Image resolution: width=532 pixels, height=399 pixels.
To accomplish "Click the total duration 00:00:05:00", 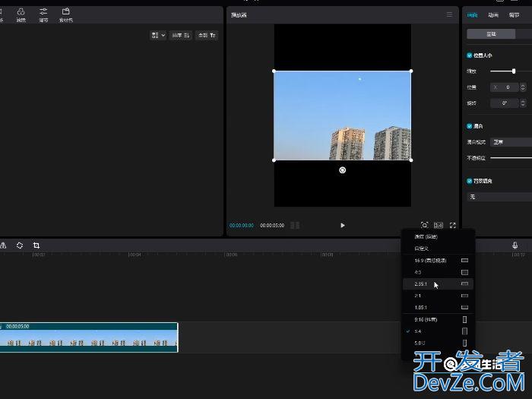I will [272, 225].
